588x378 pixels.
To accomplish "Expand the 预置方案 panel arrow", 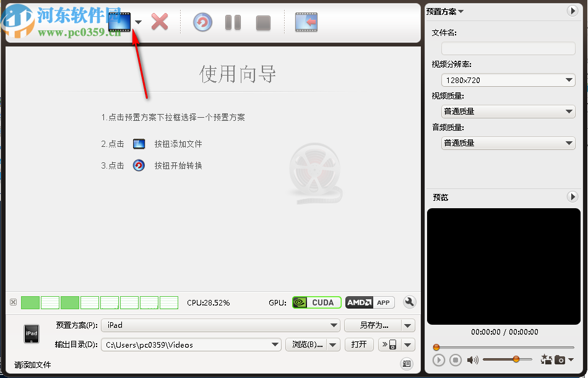I will click(x=573, y=11).
